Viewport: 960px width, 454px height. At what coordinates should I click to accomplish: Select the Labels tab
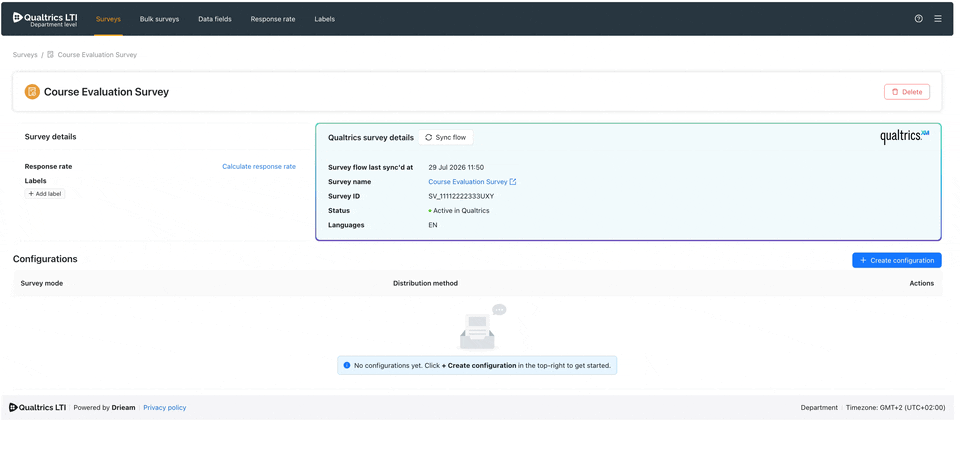[324, 19]
